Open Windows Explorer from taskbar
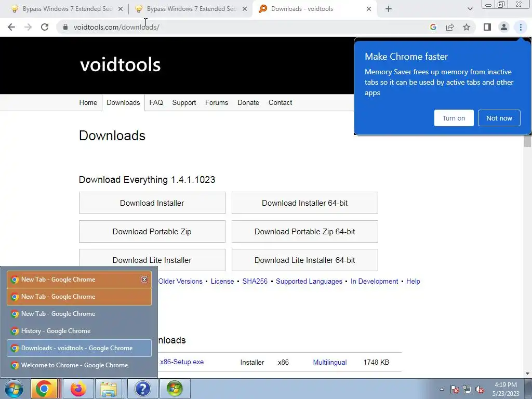 (x=109, y=389)
